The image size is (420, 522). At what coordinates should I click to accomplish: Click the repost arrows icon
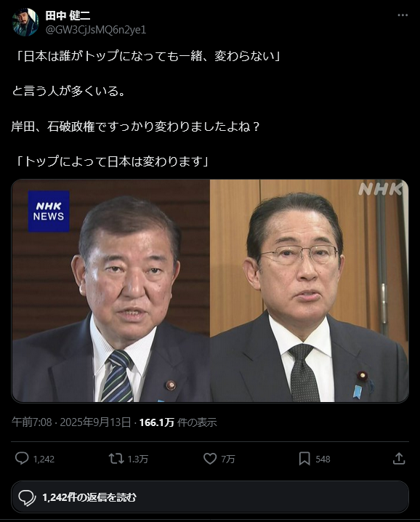point(116,459)
